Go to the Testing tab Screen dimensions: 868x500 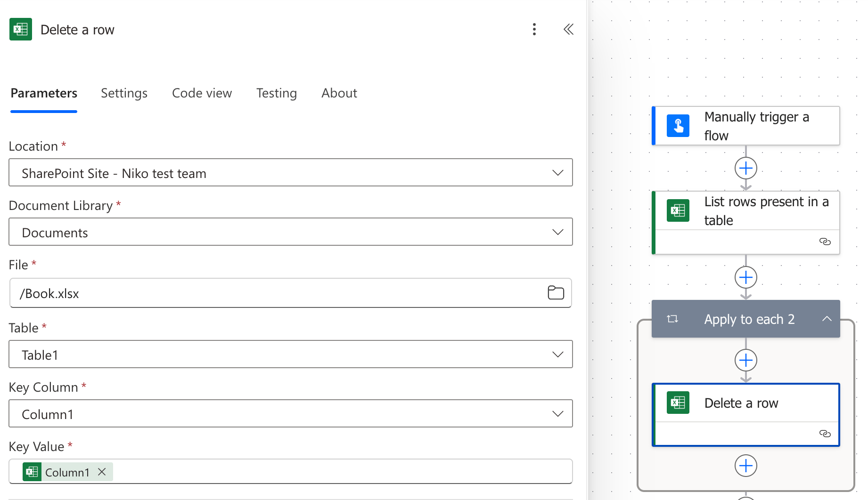point(277,93)
